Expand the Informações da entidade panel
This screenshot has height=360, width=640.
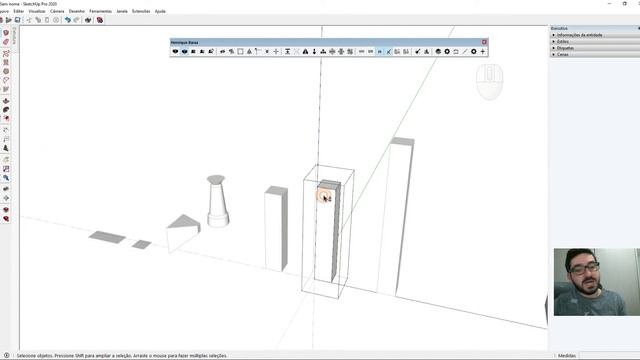[x=595, y=35]
